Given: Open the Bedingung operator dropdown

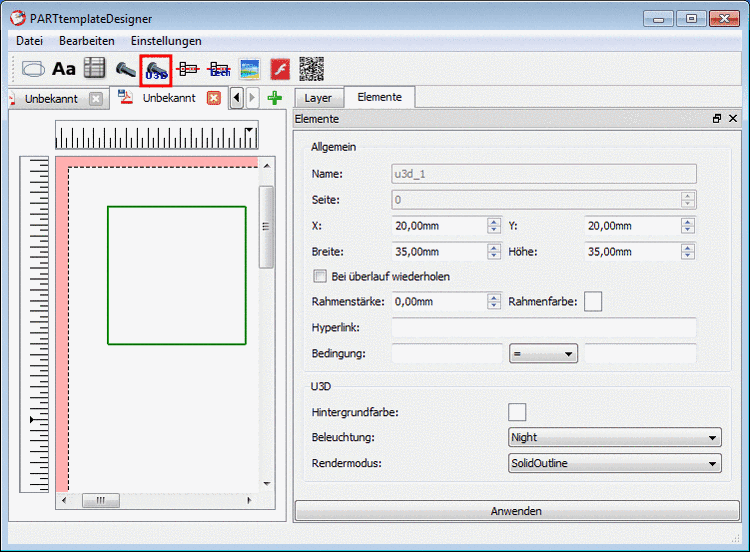Looking at the screenshot, I should click(x=543, y=354).
